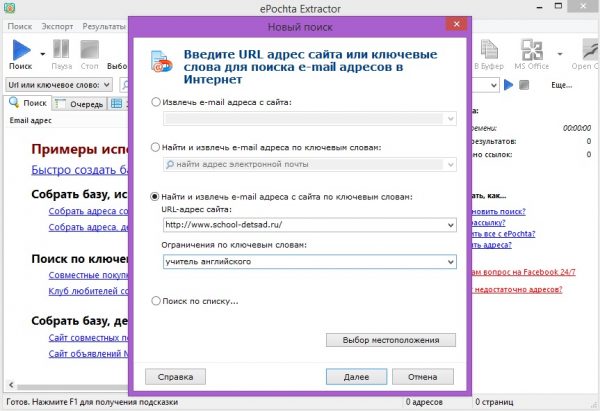Screen dimensions: 600x411
Task: Click the Далее button
Action: pyautogui.click(x=356, y=377)
